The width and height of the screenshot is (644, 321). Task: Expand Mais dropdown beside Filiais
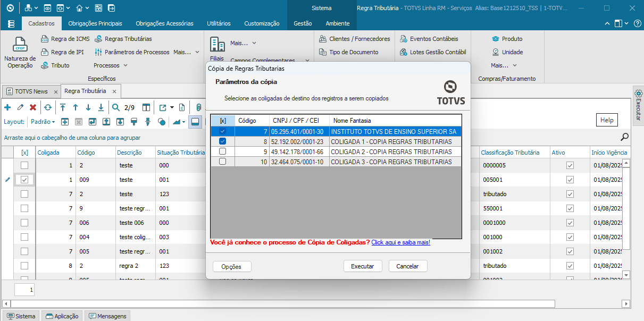point(243,43)
